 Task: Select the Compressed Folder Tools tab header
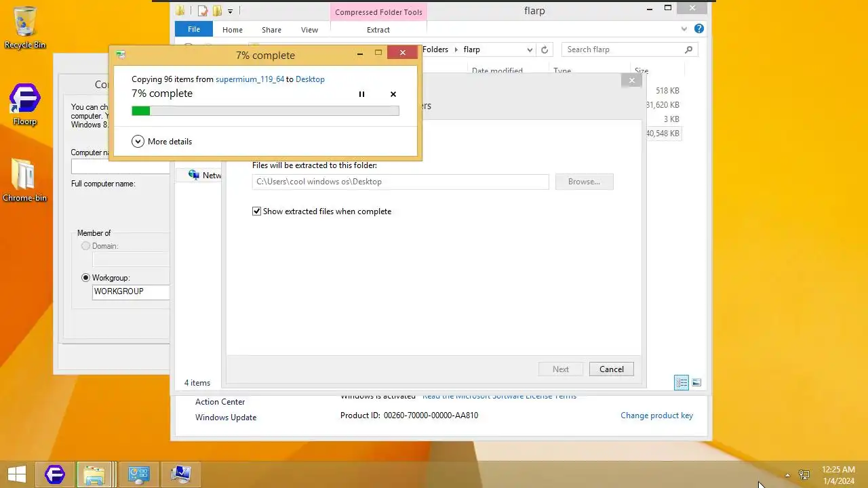pyautogui.click(x=378, y=12)
